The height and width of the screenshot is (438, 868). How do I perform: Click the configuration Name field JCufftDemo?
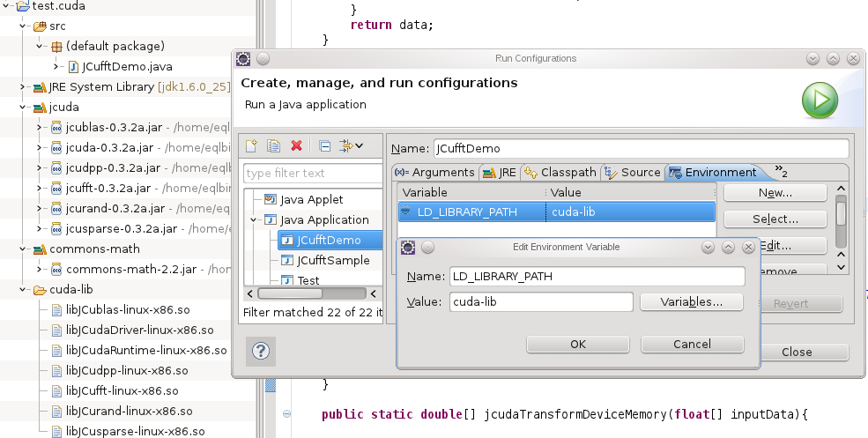[641, 148]
